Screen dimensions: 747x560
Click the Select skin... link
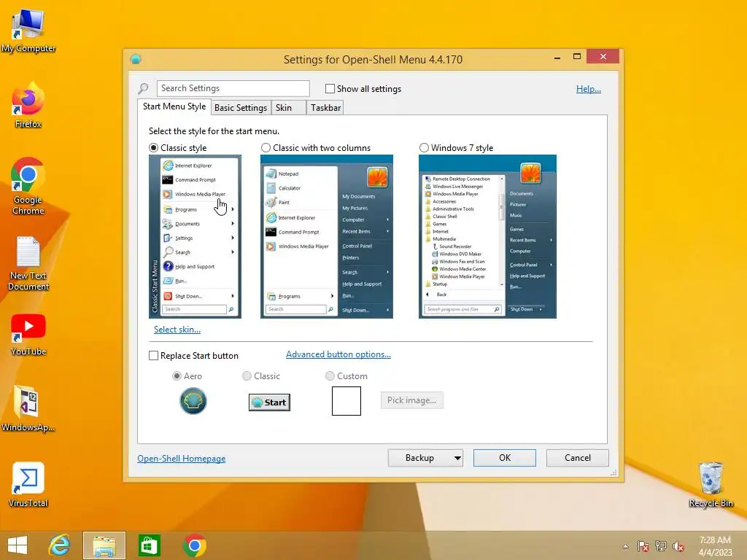pos(177,330)
